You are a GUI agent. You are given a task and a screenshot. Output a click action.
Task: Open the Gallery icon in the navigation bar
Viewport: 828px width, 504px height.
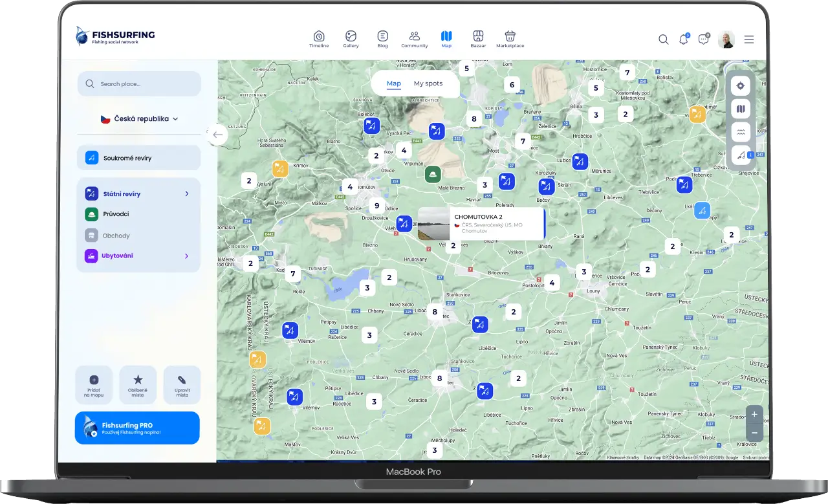351,39
